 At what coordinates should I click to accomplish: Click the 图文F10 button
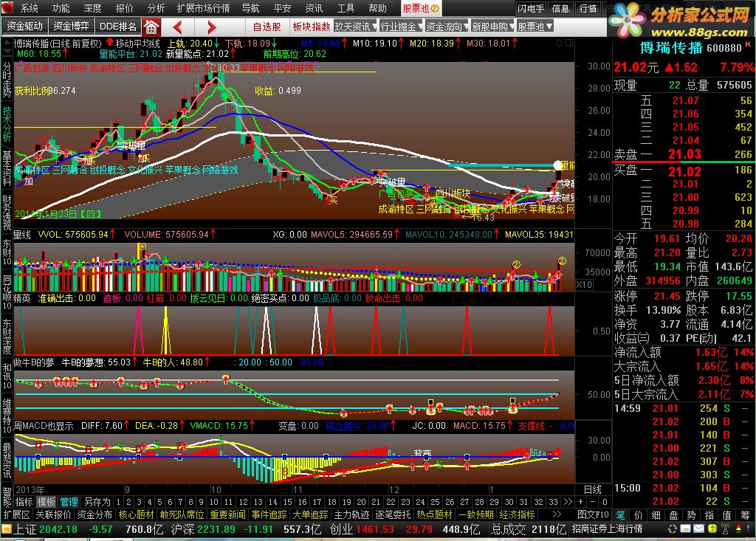pos(594,514)
